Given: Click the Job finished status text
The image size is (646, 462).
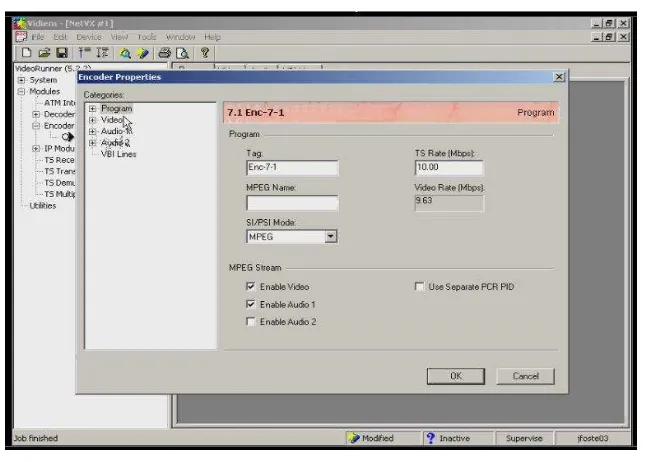Looking at the screenshot, I should tap(36, 438).
